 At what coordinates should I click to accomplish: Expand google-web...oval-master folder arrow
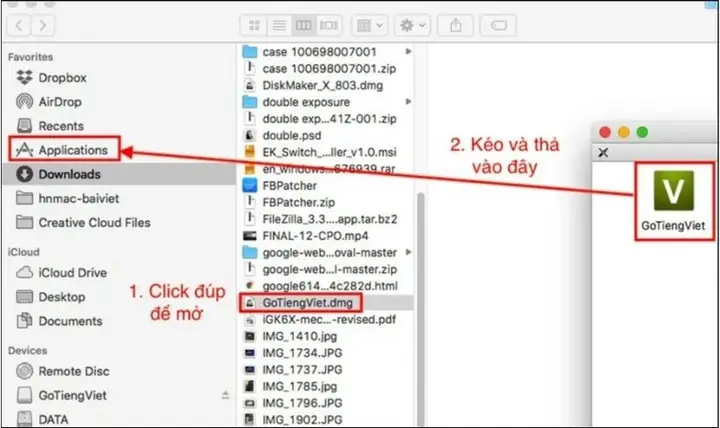click(x=408, y=252)
